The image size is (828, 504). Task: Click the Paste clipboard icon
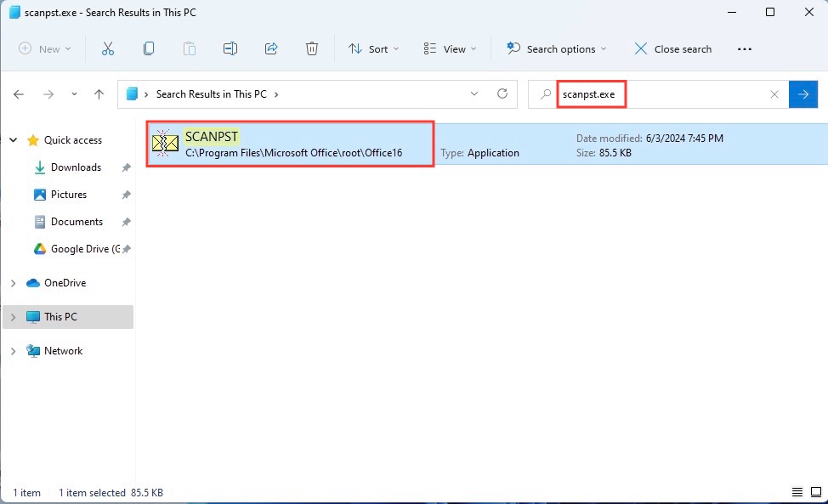pos(189,49)
